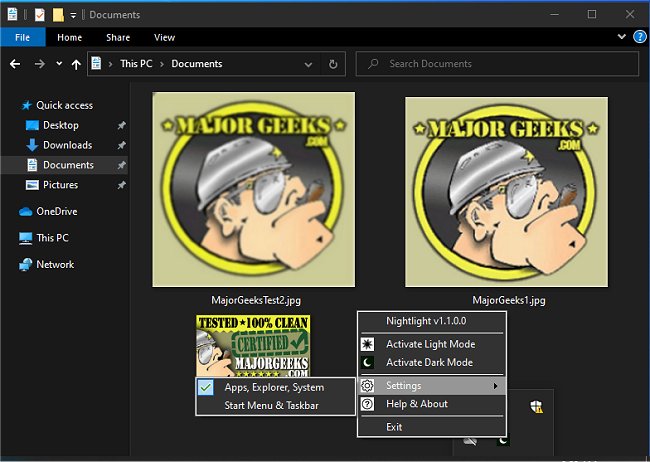The width and height of the screenshot is (650, 462).
Task: Open the File menu tab
Action: click(23, 37)
